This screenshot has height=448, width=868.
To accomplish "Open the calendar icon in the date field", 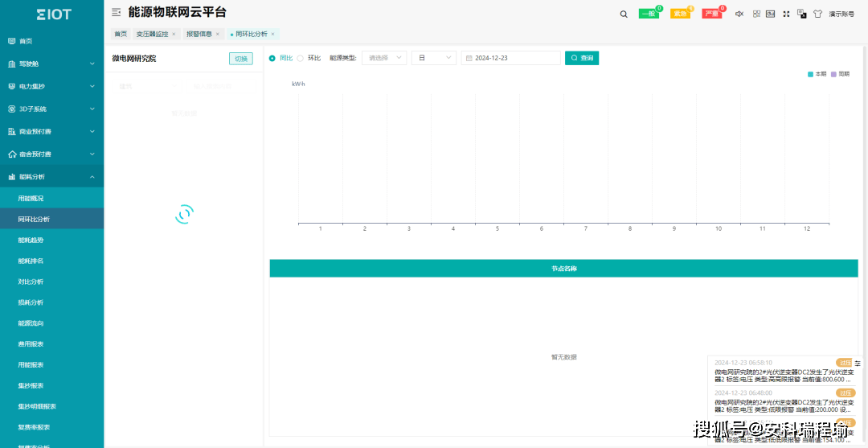I will (469, 58).
